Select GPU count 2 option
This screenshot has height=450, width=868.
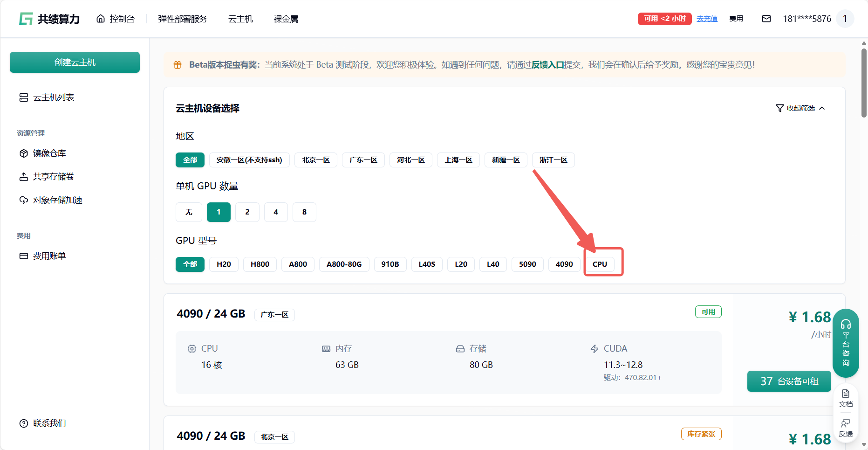click(x=247, y=212)
